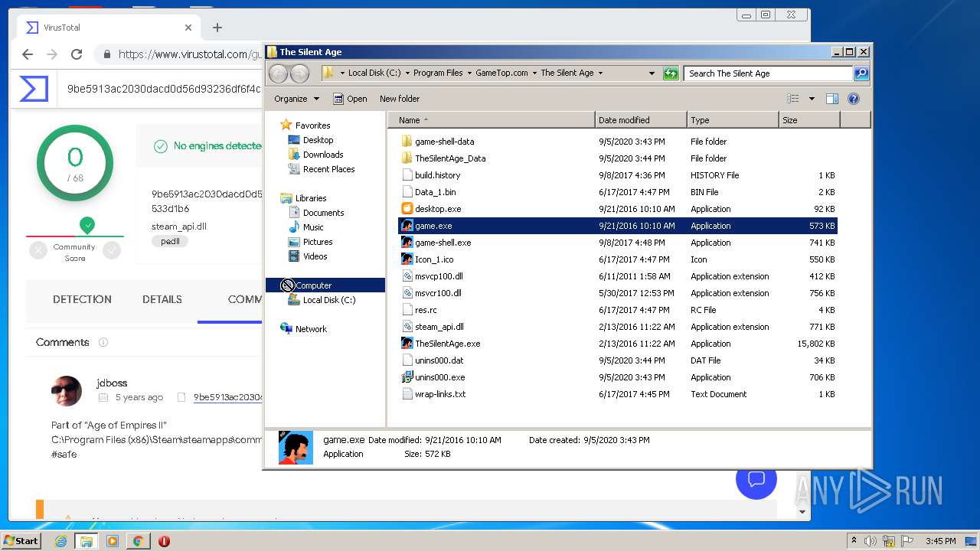This screenshot has height=551, width=980.
Task: Expand Local Disk (C:) breadcrumb arrow
Action: [x=407, y=73]
